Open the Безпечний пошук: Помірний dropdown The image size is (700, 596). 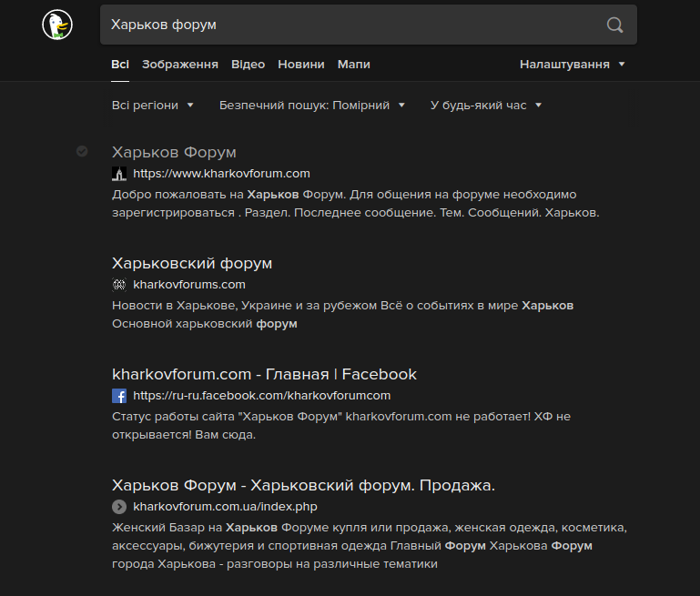(x=312, y=106)
